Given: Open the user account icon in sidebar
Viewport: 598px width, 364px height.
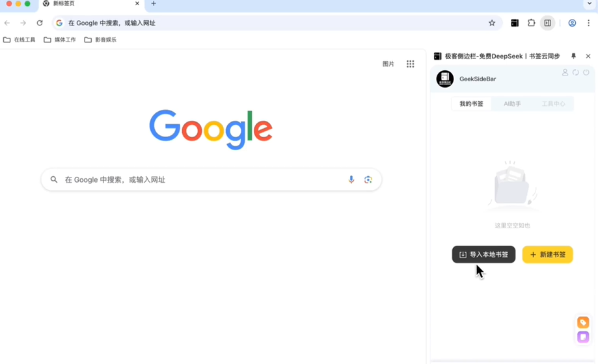Looking at the screenshot, I should [x=565, y=72].
